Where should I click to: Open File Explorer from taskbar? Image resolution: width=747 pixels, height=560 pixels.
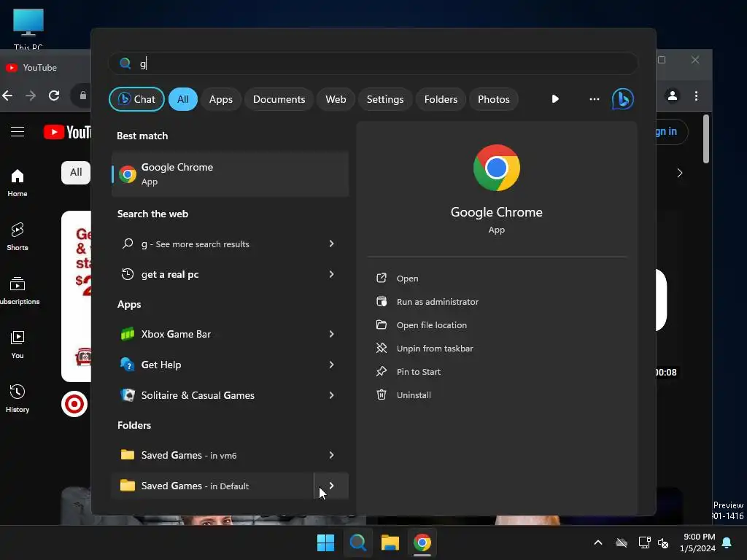(390, 542)
